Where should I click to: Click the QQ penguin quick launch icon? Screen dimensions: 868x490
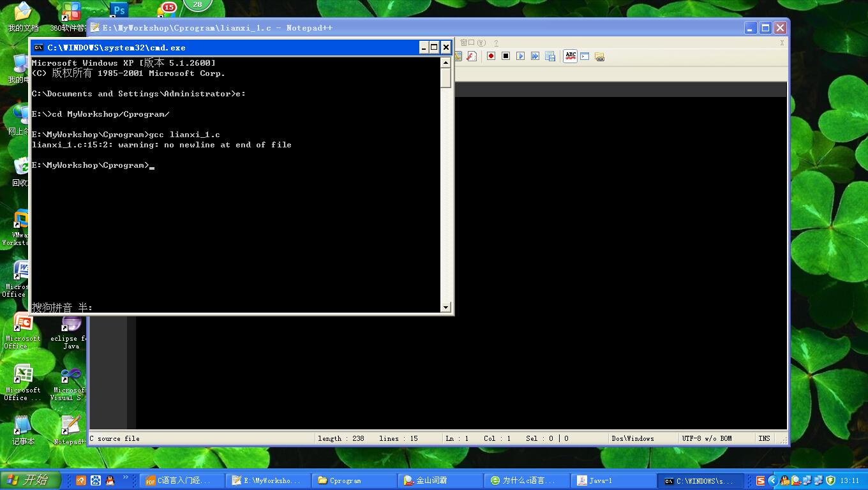point(110,480)
